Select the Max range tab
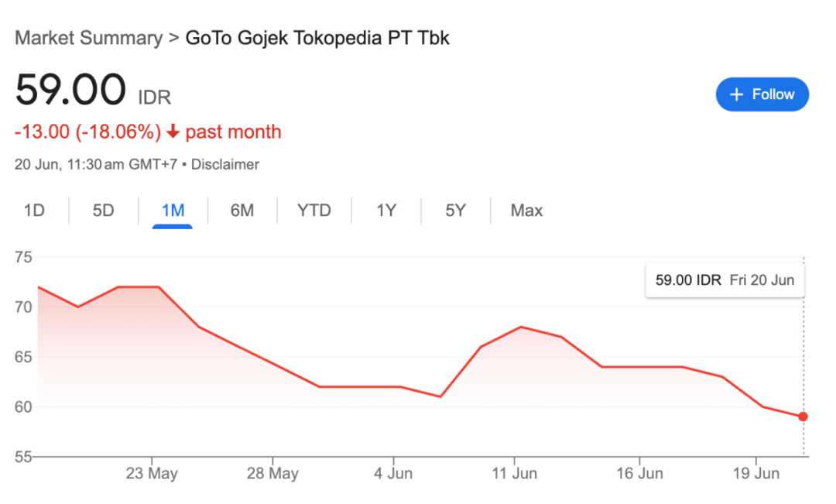 [x=526, y=211]
